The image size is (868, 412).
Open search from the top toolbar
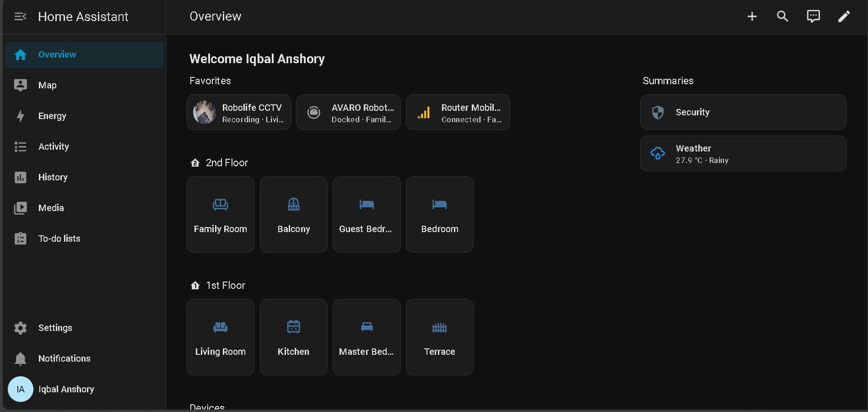click(x=782, y=16)
